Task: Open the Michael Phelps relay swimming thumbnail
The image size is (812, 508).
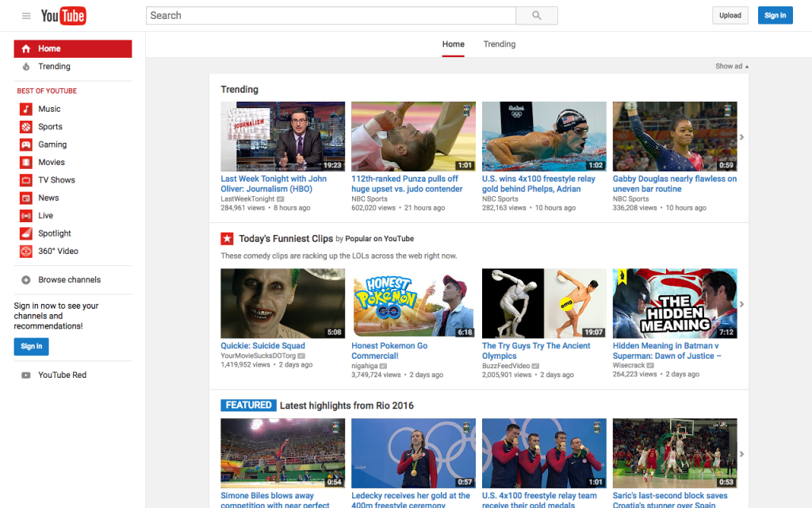Action: click(x=544, y=137)
